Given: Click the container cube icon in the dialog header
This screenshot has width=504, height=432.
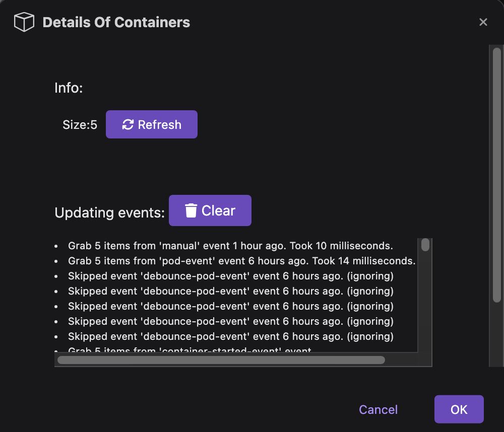Looking at the screenshot, I should (23, 22).
